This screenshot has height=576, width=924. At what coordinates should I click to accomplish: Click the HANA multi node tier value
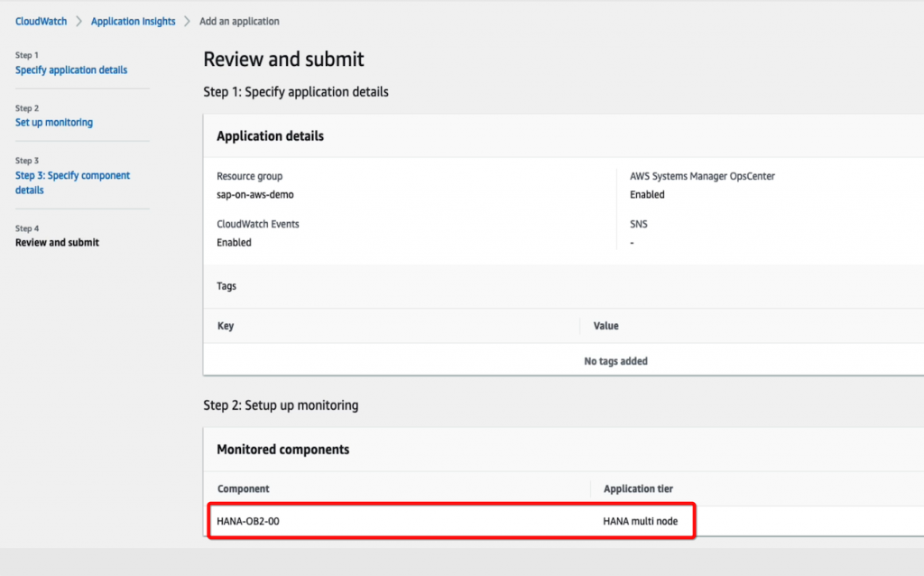coord(643,521)
